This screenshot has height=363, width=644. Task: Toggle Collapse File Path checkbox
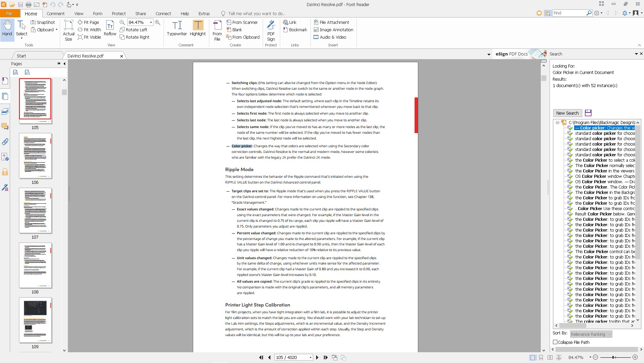(x=555, y=342)
